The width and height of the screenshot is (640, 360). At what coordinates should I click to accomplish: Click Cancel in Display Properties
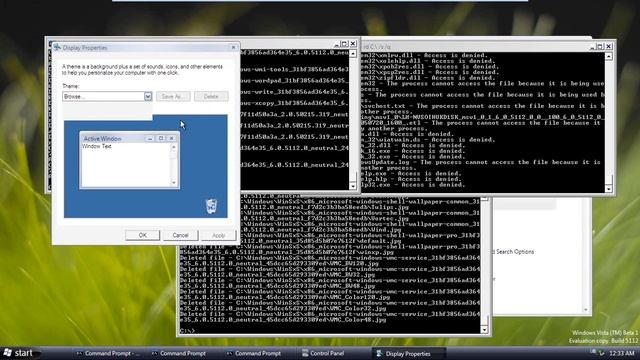click(180, 235)
